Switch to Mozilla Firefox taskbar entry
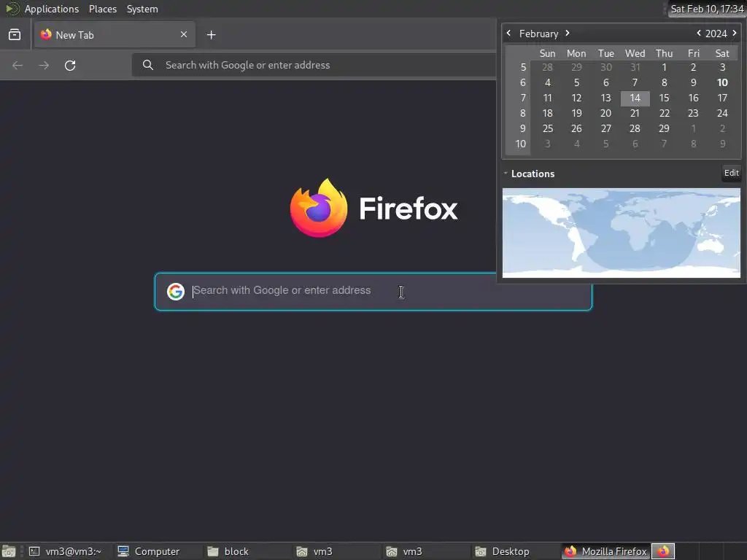The image size is (747, 560). (x=605, y=551)
